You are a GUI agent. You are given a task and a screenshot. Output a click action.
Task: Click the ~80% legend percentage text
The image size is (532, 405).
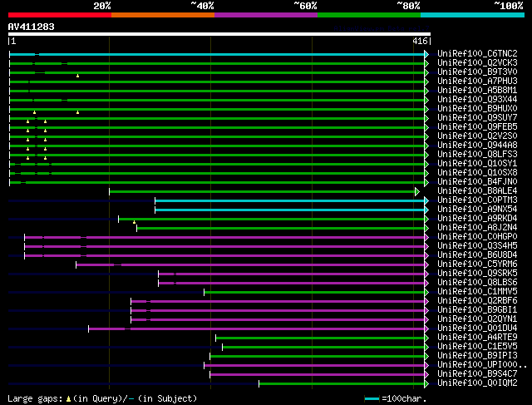408,6
